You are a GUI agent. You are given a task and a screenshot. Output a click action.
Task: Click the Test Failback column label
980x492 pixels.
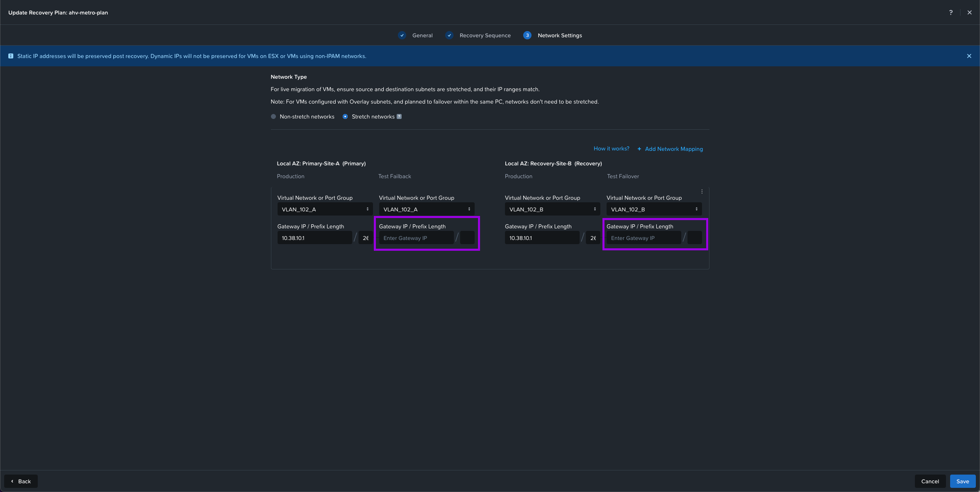coord(395,176)
